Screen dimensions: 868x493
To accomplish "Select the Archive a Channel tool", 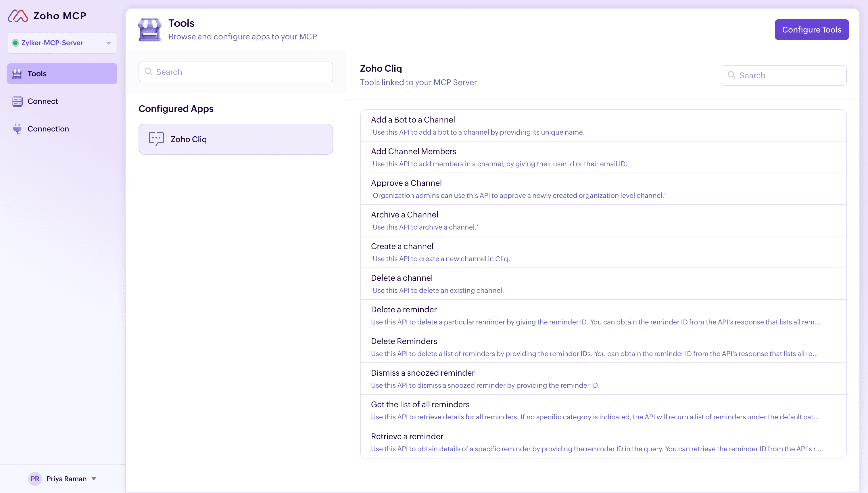I will 404,215.
